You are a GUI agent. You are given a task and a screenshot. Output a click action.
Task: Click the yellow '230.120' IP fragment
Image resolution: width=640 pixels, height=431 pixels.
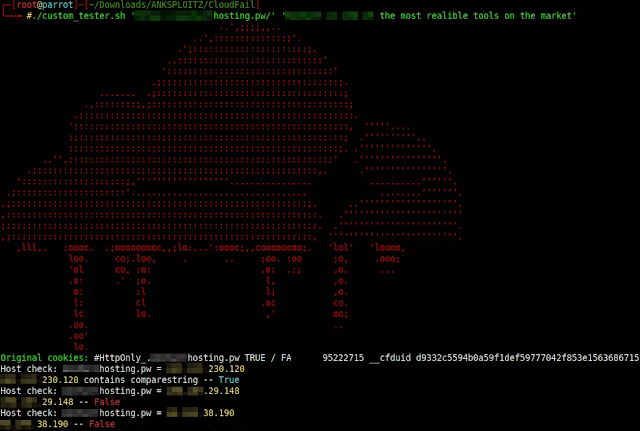tap(227, 369)
